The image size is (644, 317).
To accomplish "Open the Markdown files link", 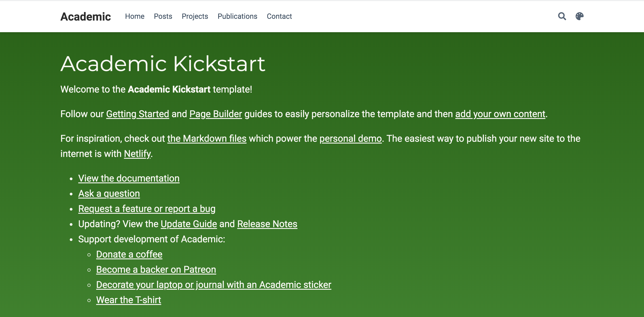I will [x=207, y=139].
